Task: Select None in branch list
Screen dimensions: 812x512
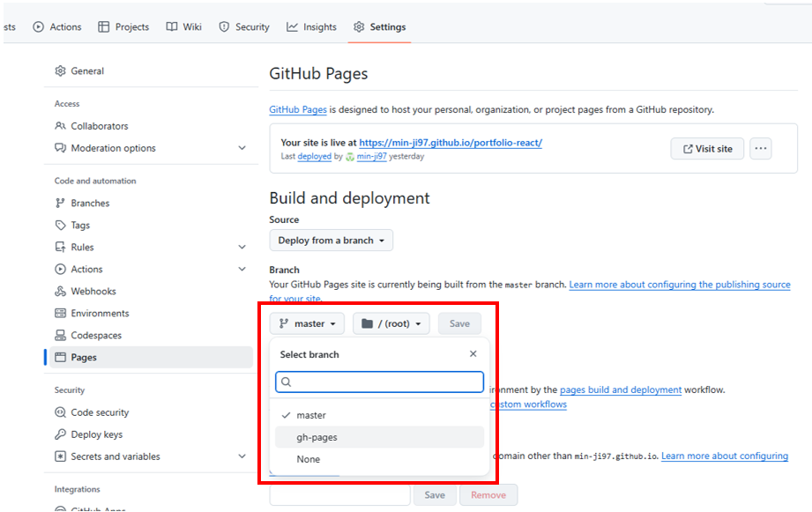Action: pyautogui.click(x=380, y=459)
